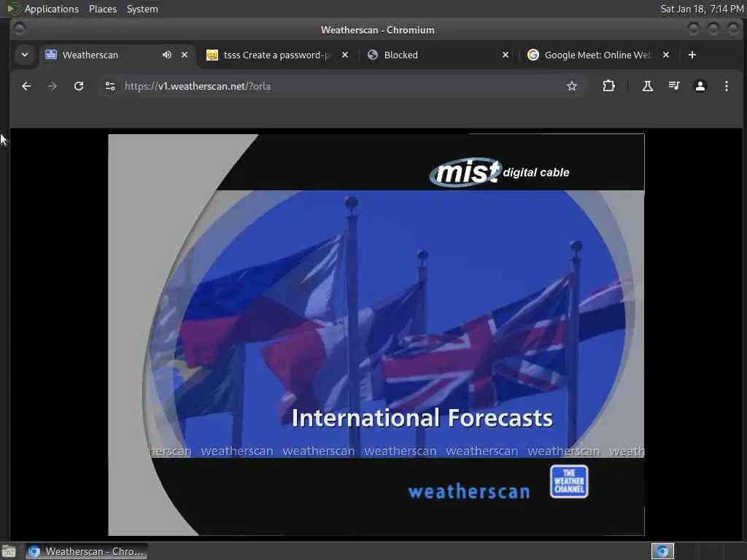Go forward with the forward arrow
Viewport: 747px width, 560px height.
pyautogui.click(x=53, y=86)
